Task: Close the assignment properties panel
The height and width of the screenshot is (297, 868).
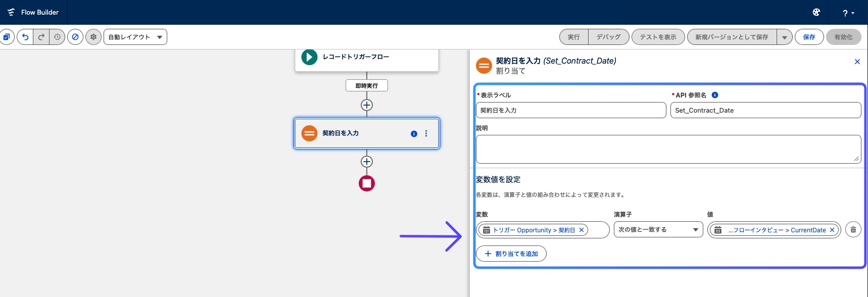Action: click(x=857, y=62)
